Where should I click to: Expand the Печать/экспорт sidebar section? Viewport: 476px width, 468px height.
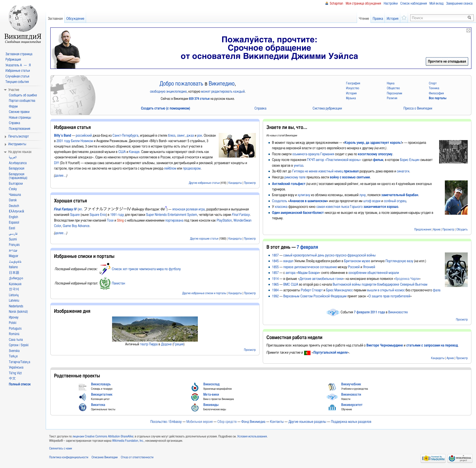click(x=5, y=137)
